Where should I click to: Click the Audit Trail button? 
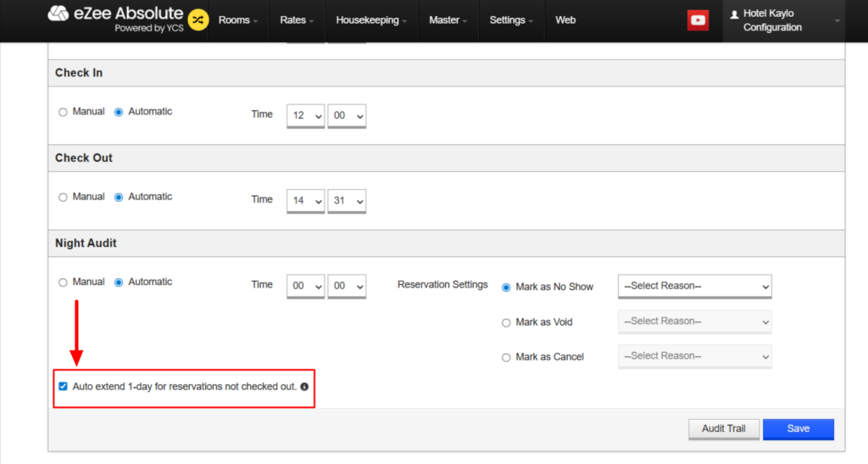(723, 429)
